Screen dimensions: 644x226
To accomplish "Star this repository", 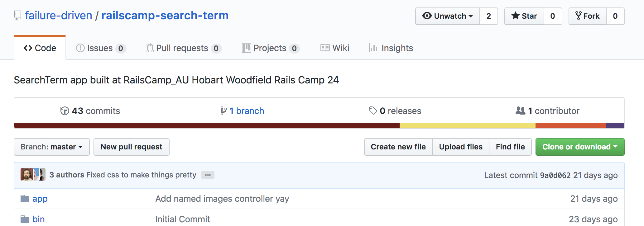I will (524, 16).
